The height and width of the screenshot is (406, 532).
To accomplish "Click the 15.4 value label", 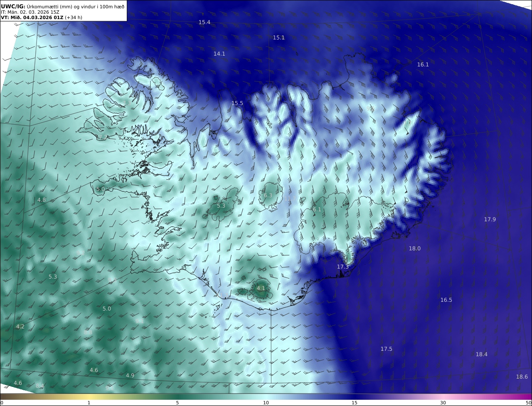I will click(x=204, y=22).
